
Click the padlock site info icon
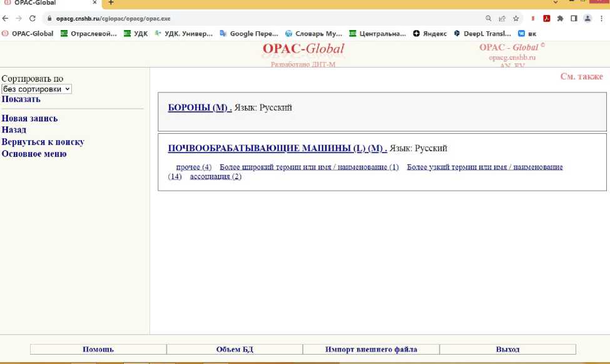pos(49,18)
